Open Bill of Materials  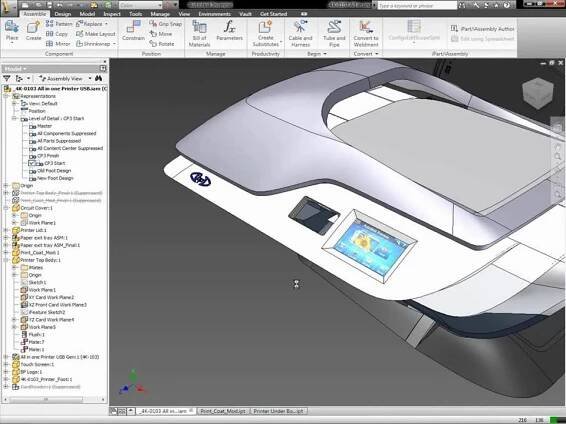click(x=199, y=33)
